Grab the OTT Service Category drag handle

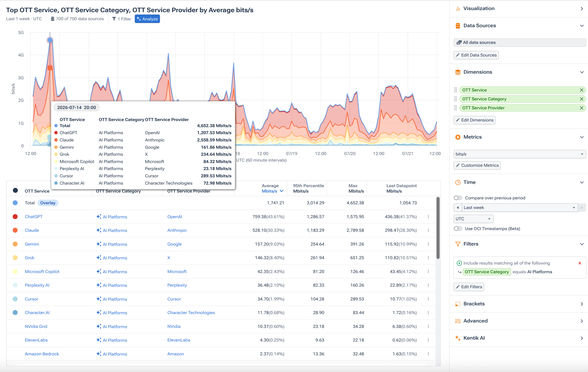coord(455,99)
